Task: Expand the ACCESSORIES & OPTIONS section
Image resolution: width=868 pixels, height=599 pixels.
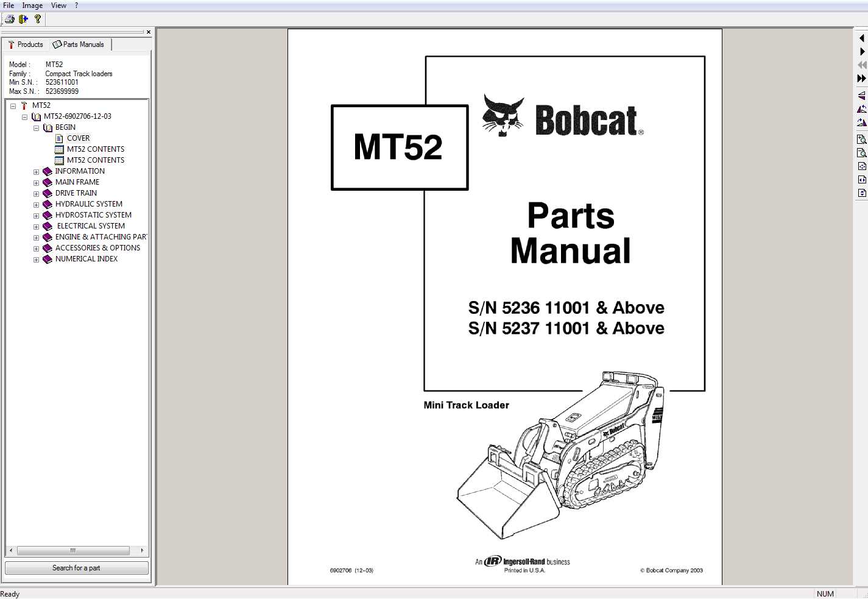Action: (36, 249)
